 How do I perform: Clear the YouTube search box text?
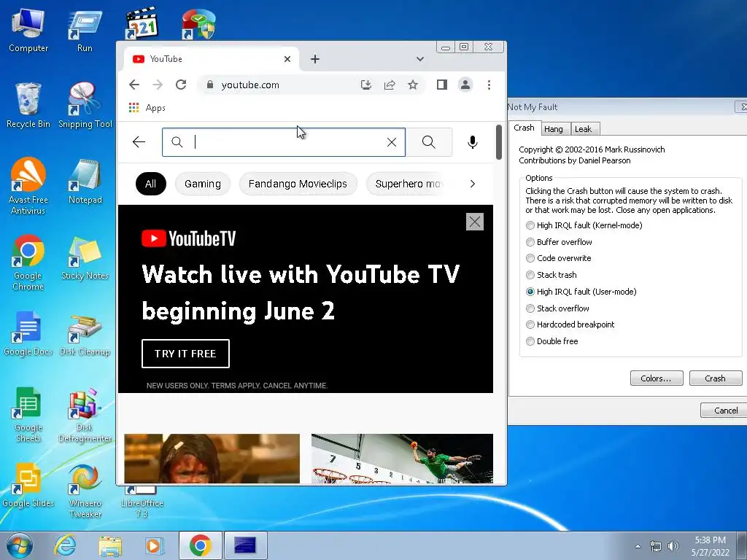[x=392, y=142]
